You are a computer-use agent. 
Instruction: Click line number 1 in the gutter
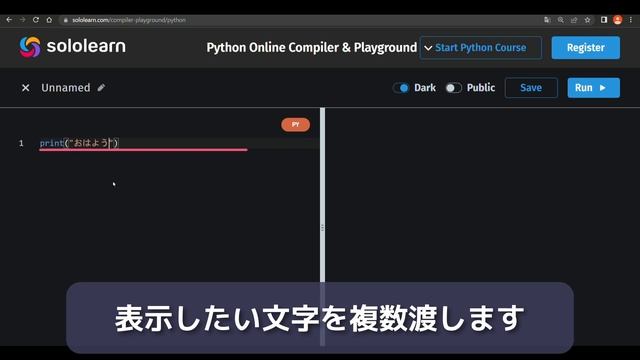coord(21,143)
